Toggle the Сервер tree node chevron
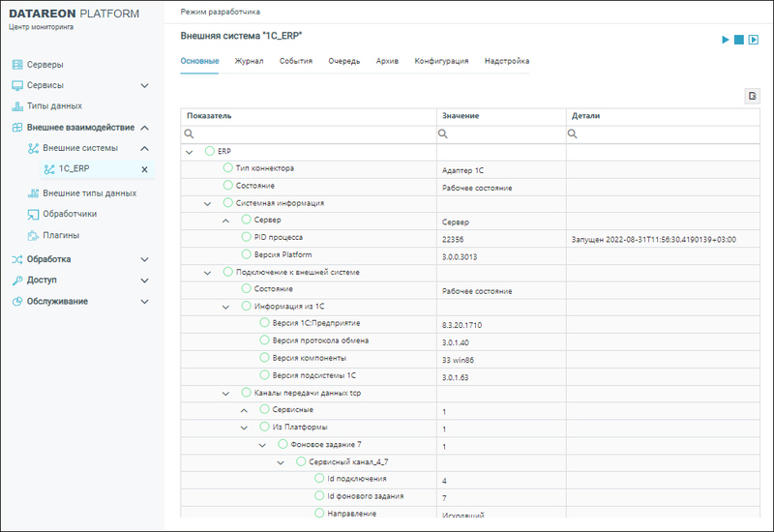The height and width of the screenshot is (532, 774). coord(225,221)
